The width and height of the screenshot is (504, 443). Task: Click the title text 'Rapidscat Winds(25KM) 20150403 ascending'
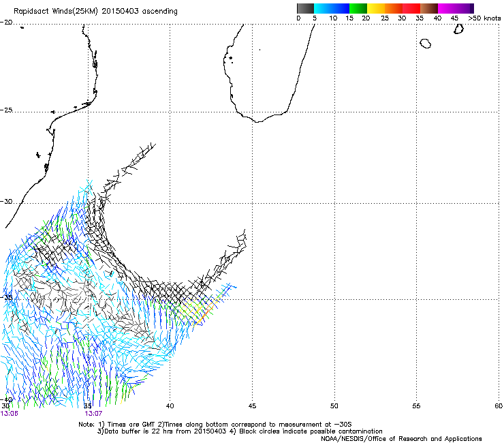point(95,12)
